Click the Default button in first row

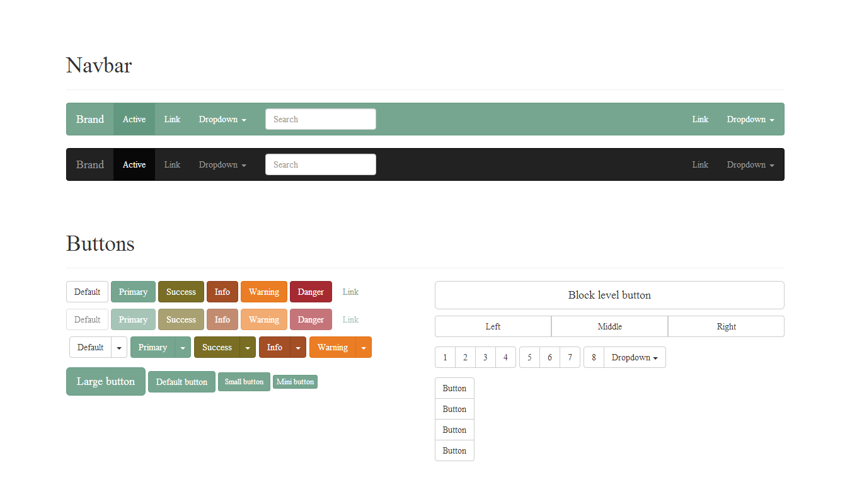[87, 292]
